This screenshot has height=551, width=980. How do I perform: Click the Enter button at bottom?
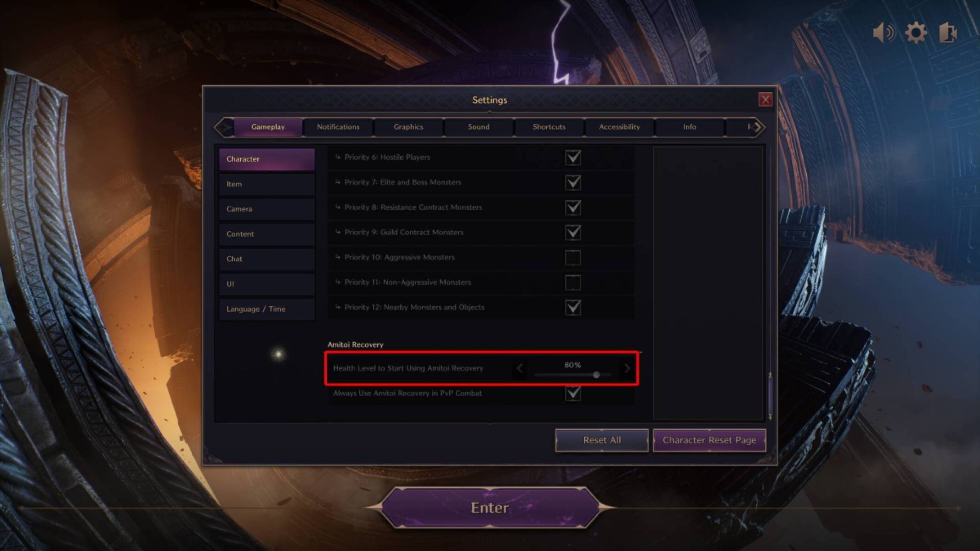[489, 507]
